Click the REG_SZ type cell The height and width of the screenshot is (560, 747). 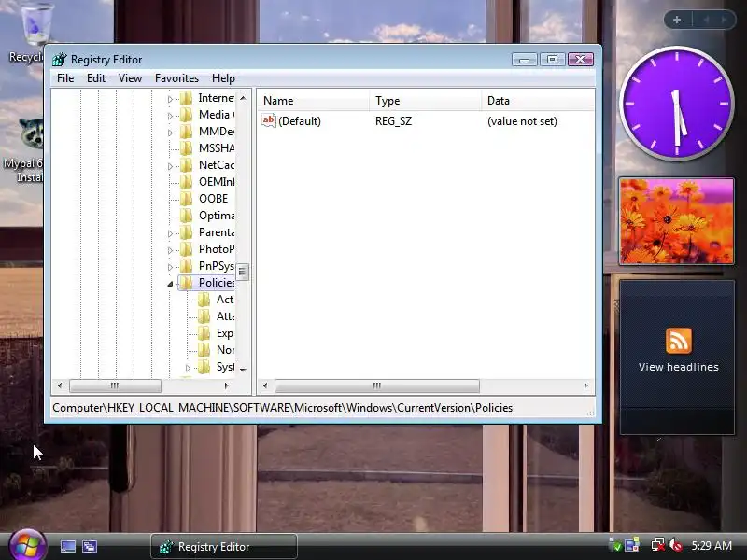(393, 121)
